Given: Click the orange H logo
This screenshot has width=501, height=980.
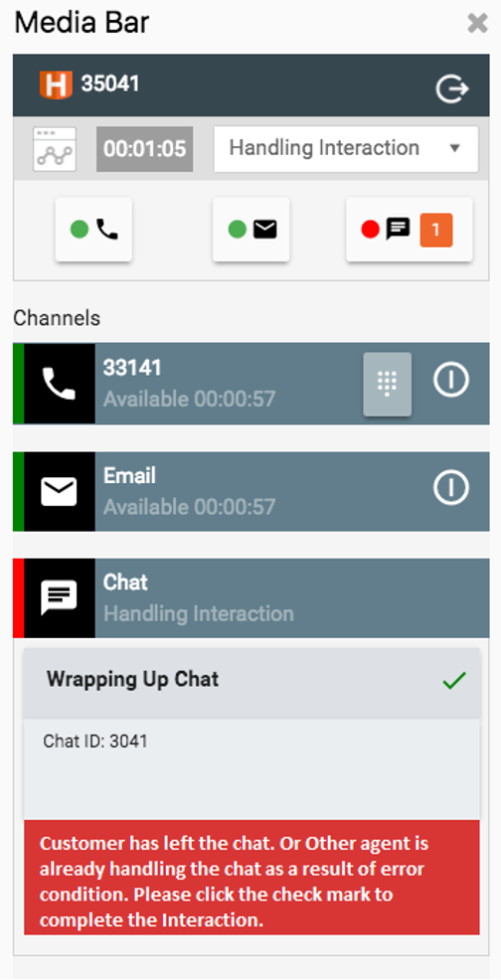Looking at the screenshot, I should [x=56, y=83].
